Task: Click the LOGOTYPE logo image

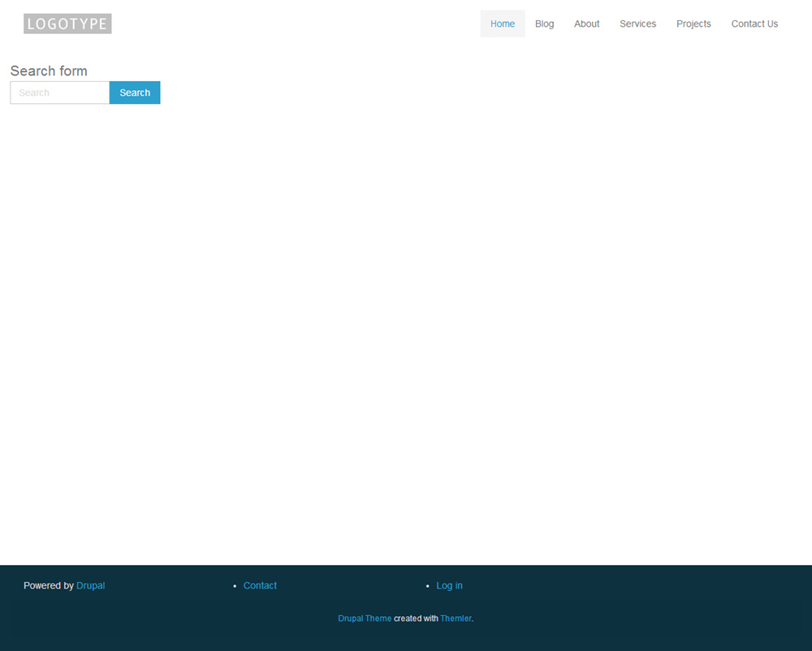Action: coord(67,24)
